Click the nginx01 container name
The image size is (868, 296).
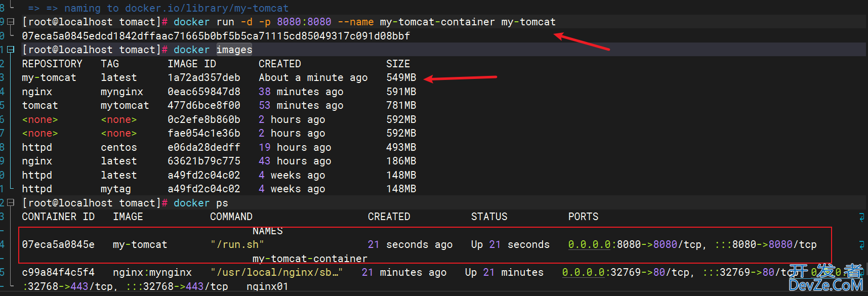coord(268,286)
